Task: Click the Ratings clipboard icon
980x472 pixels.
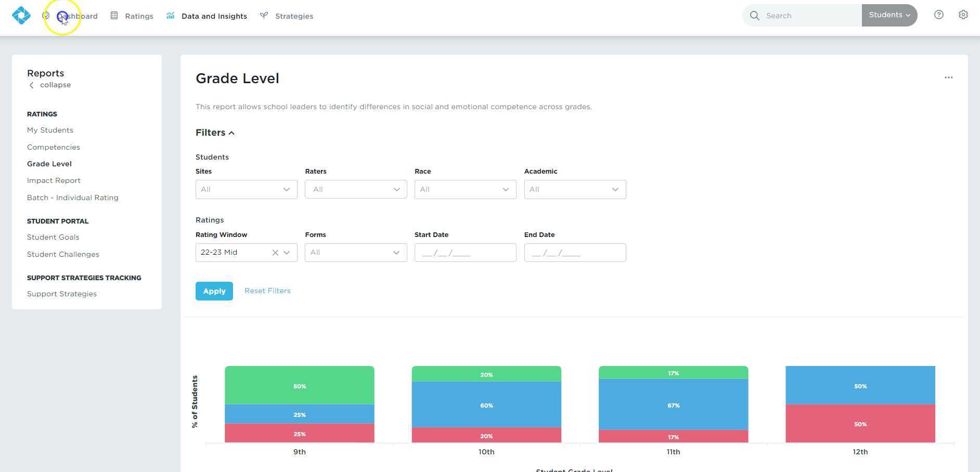Action: (113, 16)
